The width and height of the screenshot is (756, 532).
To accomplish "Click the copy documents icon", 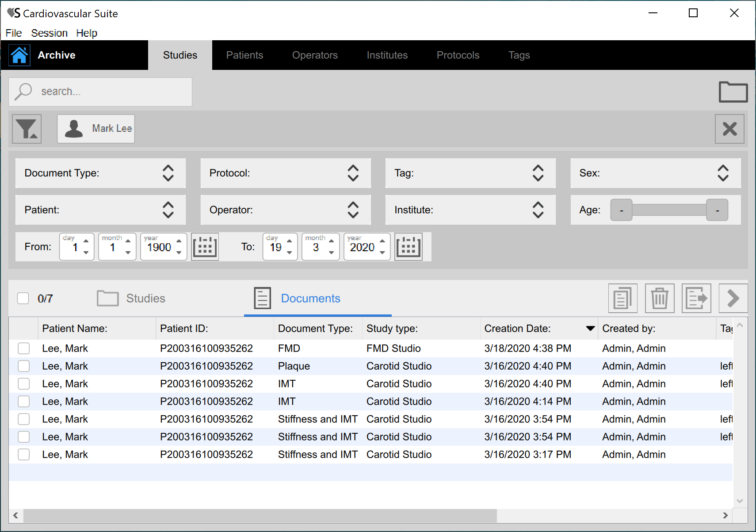I will point(622,299).
